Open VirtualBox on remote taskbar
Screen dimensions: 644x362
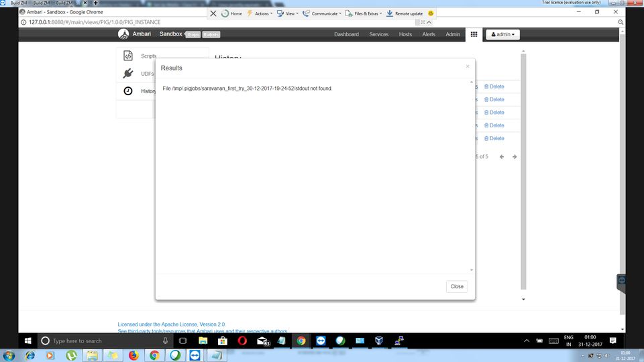click(379, 341)
